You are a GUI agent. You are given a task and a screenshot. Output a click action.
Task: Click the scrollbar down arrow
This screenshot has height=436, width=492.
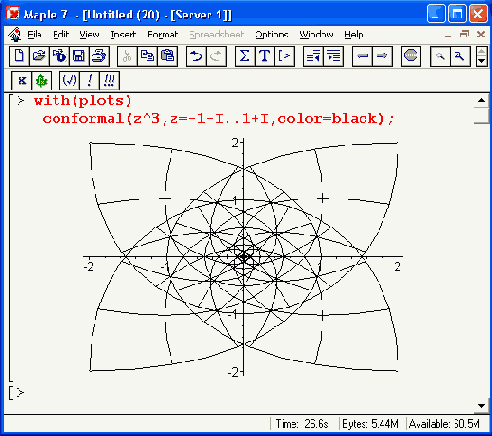click(x=481, y=406)
